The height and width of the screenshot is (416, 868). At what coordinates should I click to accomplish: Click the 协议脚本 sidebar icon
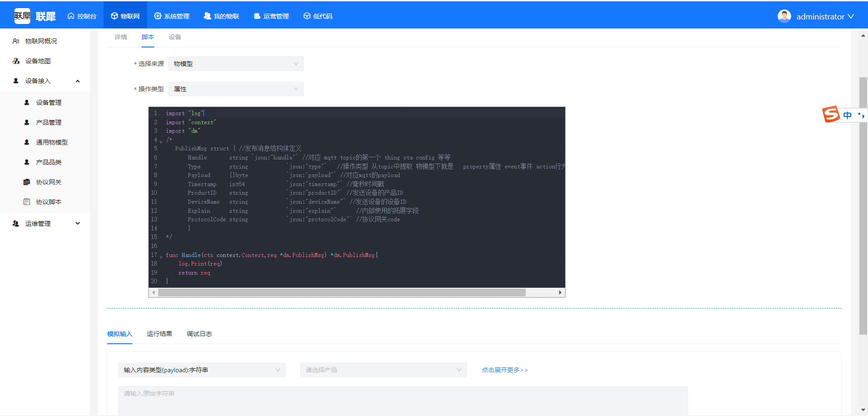pyautogui.click(x=27, y=202)
